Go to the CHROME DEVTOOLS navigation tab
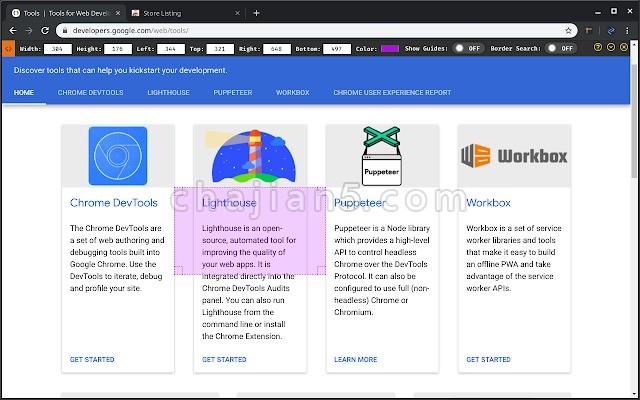 point(90,93)
